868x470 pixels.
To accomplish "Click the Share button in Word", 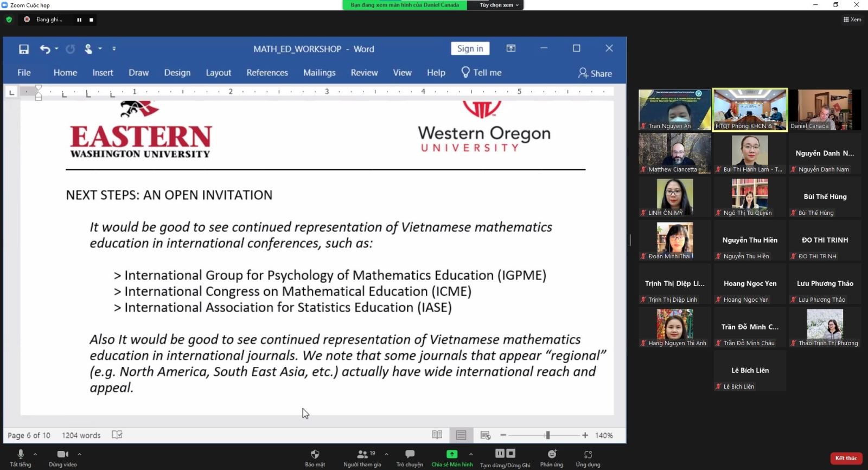I will [x=595, y=73].
